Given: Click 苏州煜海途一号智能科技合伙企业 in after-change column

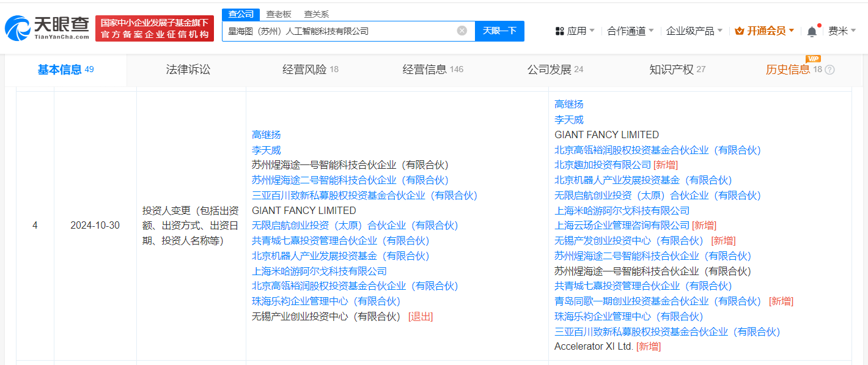Looking at the screenshot, I should [653, 271].
